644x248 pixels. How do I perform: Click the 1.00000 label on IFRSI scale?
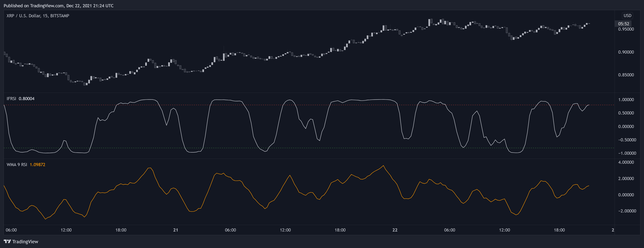click(x=626, y=100)
